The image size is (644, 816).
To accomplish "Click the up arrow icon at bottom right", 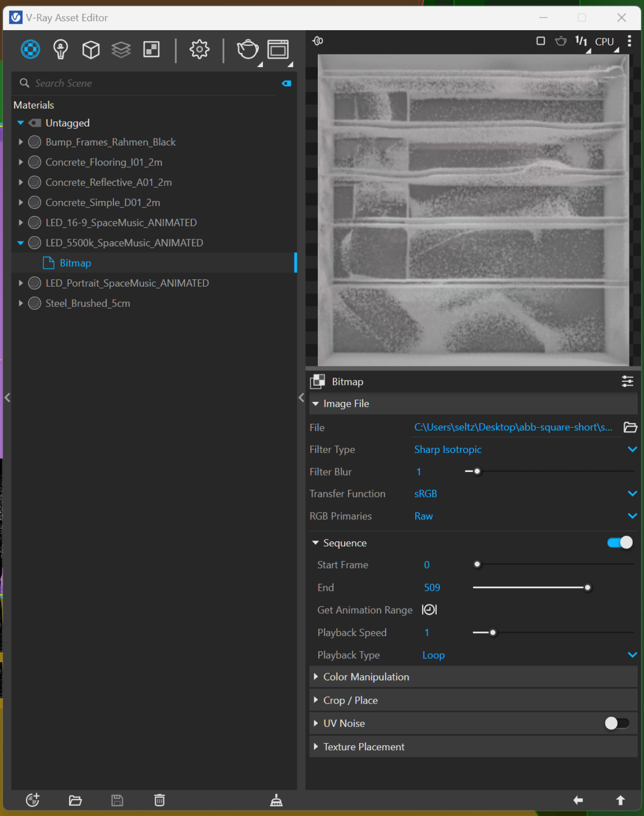I will pos(620,800).
